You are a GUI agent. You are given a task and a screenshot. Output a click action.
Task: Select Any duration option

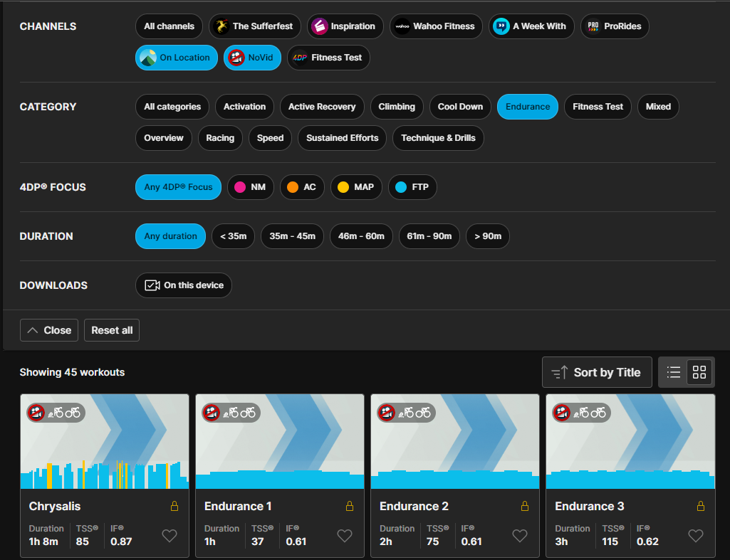point(170,236)
